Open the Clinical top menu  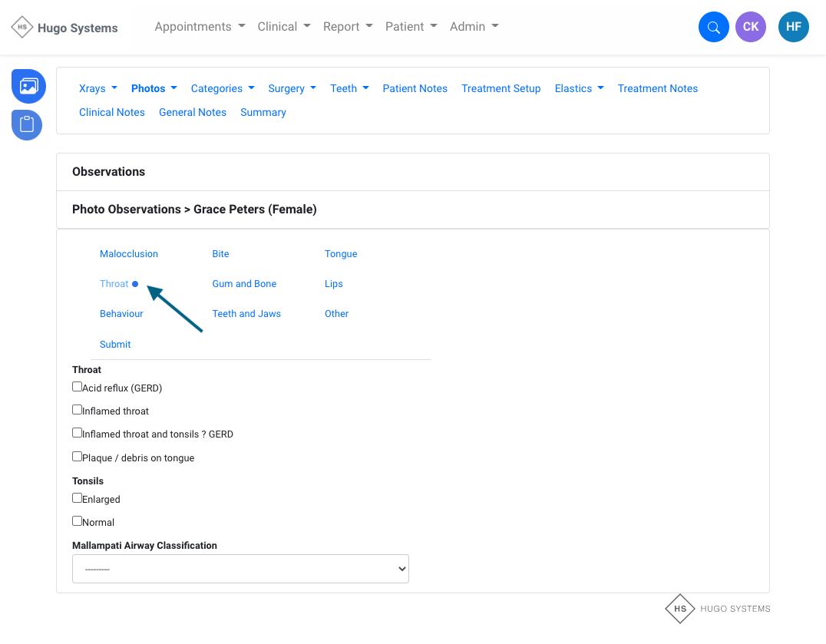tap(283, 27)
